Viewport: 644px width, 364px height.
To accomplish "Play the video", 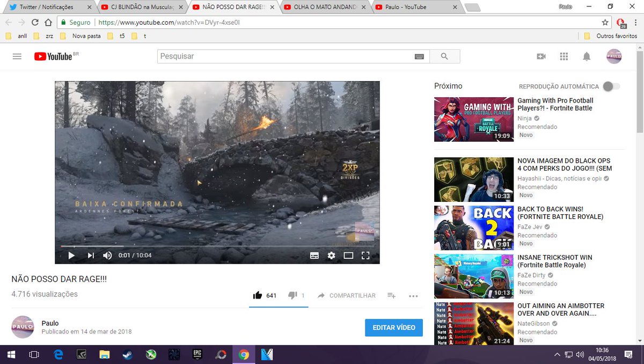I will tap(71, 256).
